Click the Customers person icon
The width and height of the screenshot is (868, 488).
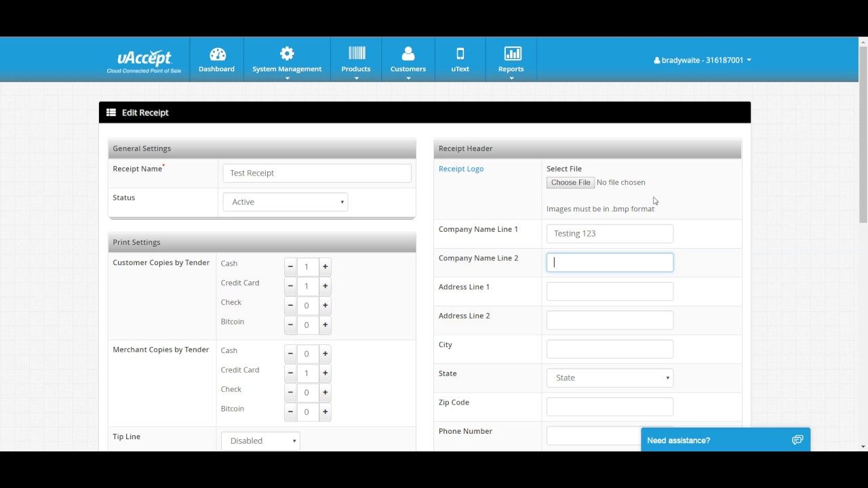[x=408, y=54]
